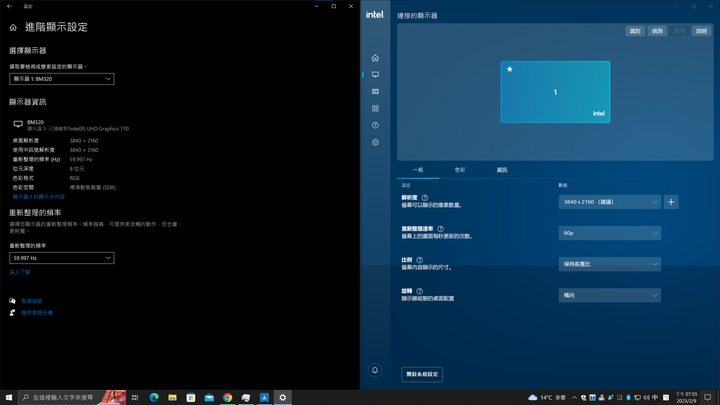Select Display section icon in Intel sidebar
720x405 pixels.
pos(375,74)
